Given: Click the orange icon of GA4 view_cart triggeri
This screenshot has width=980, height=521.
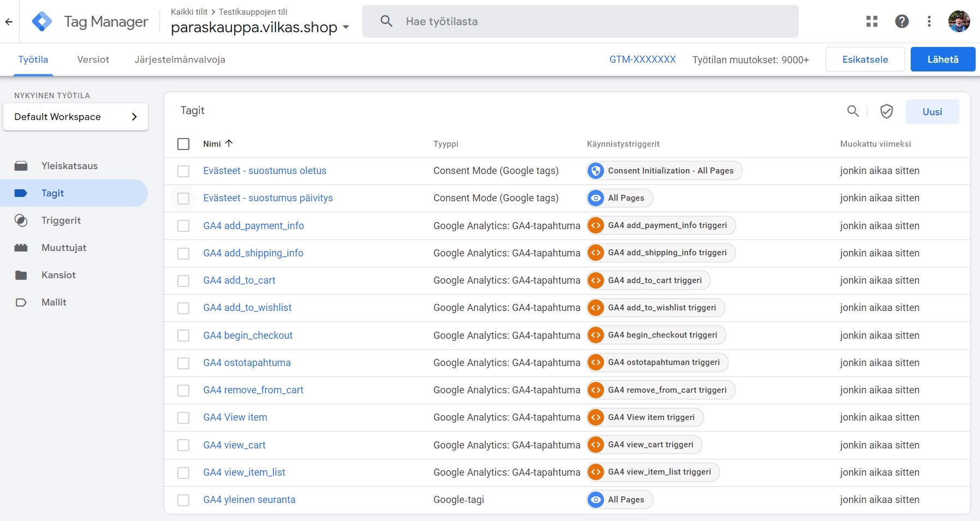Looking at the screenshot, I should [596, 445].
